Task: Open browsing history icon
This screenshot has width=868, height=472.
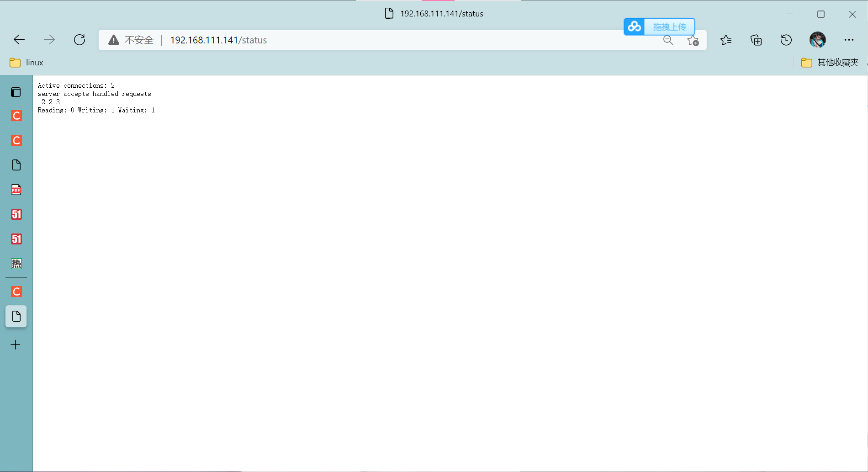Action: coord(786,40)
